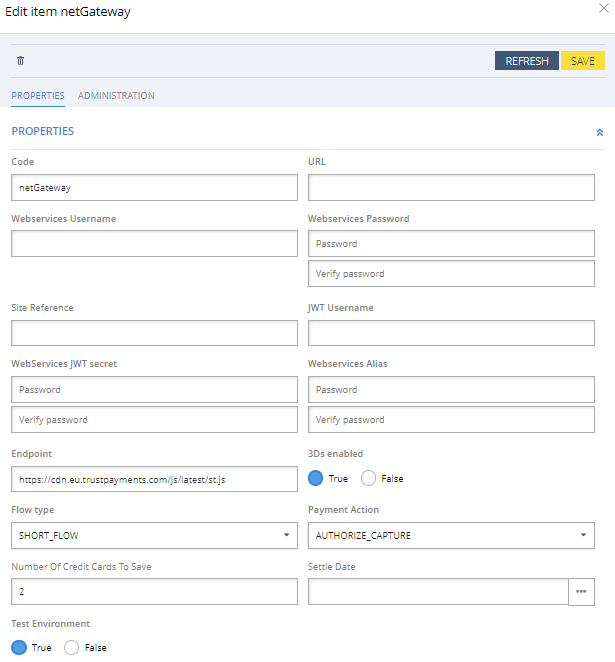615x662 pixels.
Task: Expand the Payment Action dropdown
Action: pos(451,536)
